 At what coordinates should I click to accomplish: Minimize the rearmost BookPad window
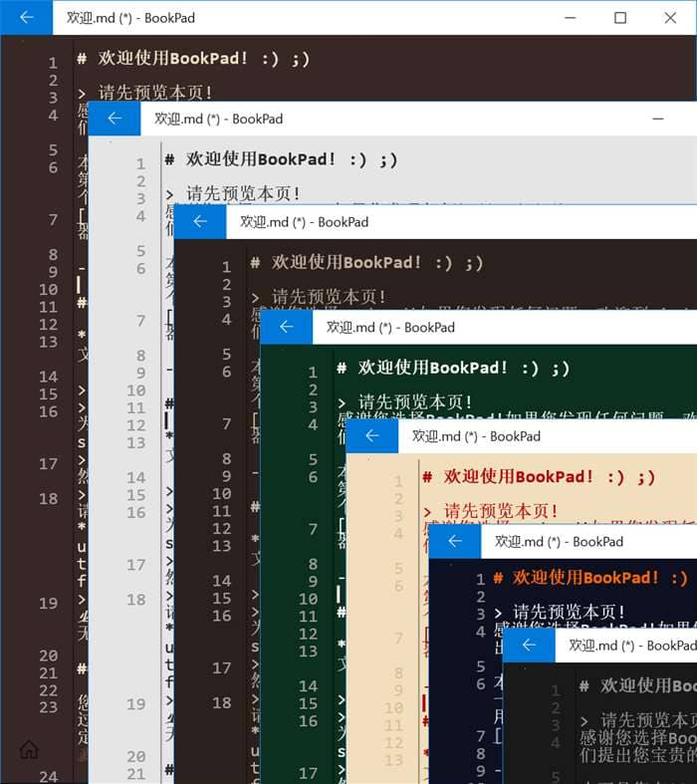click(572, 17)
